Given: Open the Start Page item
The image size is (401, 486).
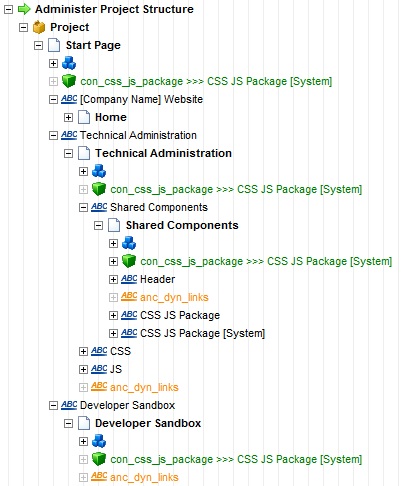Looking at the screenshot, I should (93, 45).
